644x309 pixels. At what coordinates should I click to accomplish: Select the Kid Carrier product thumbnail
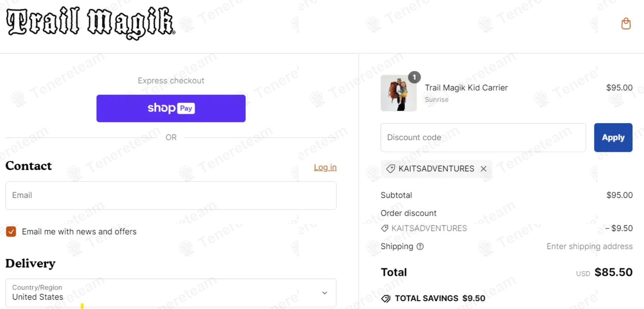pos(398,93)
